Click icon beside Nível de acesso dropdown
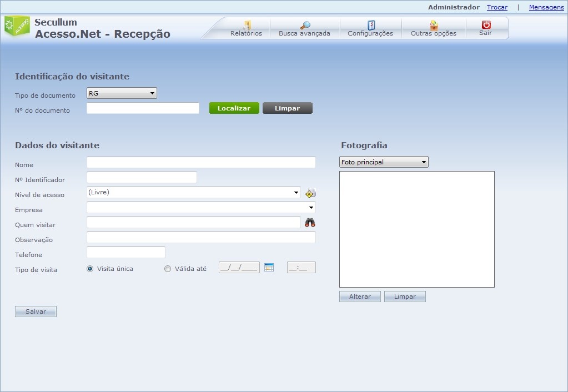 pos(310,193)
